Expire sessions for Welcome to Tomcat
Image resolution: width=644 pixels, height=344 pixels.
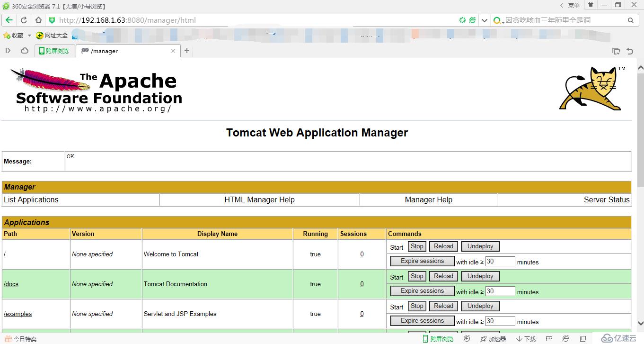pos(423,261)
